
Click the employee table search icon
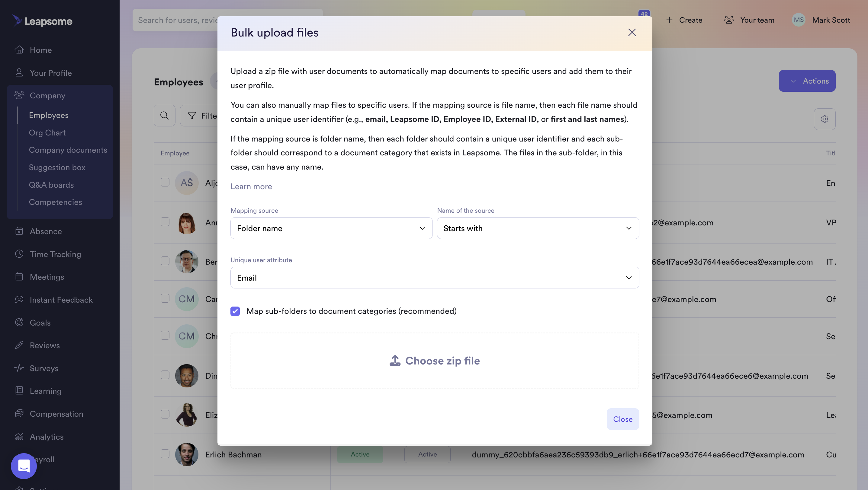[164, 116]
